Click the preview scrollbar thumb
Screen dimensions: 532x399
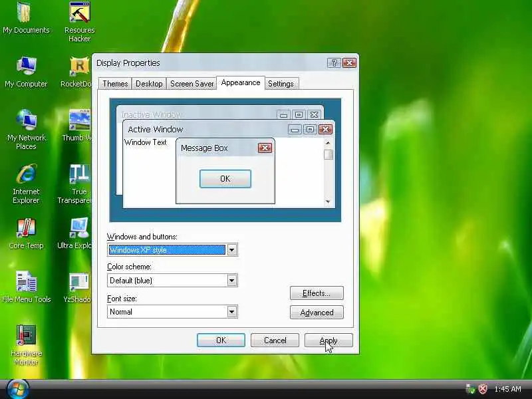click(328, 155)
